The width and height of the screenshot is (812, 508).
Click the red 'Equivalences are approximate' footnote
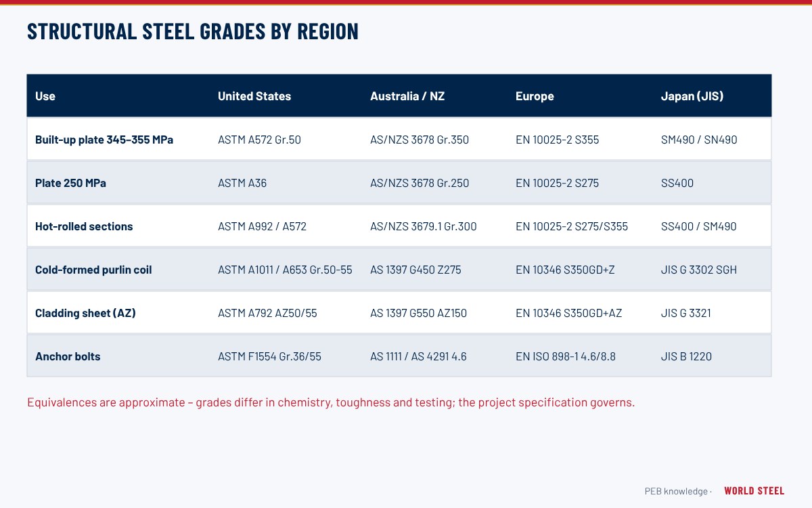[x=331, y=402]
